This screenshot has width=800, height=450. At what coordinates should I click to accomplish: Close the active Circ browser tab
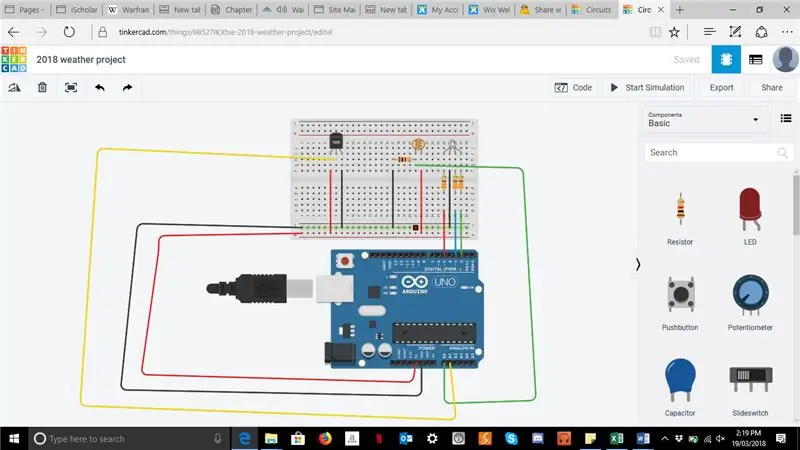point(661,10)
